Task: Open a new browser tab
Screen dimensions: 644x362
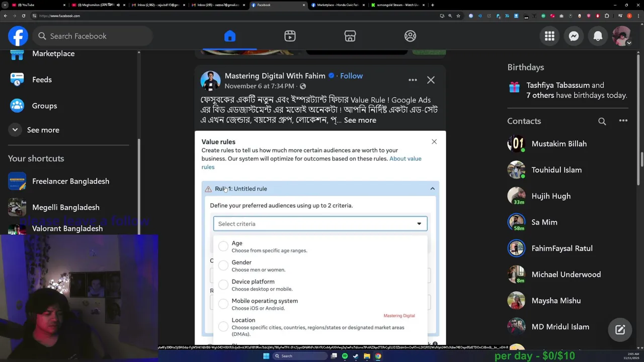Action: click(433, 5)
